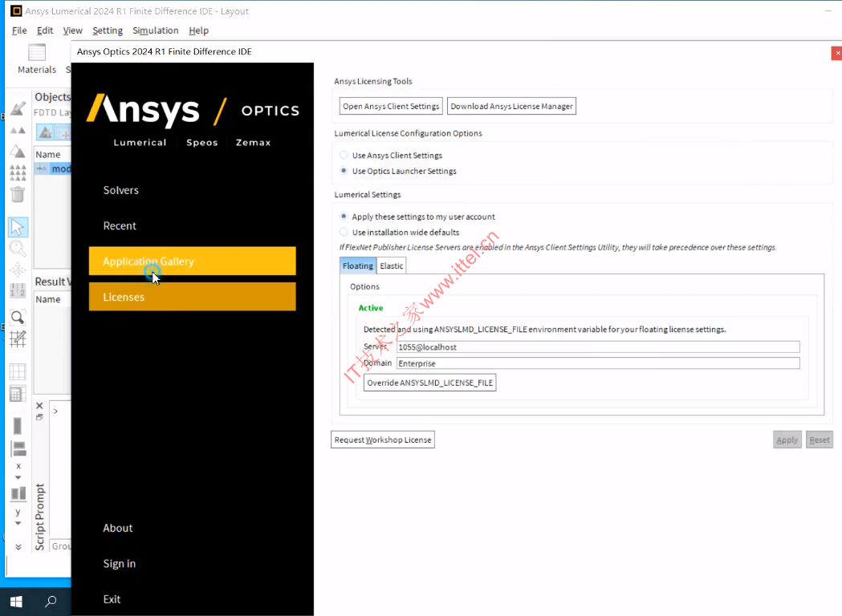The image size is (842, 616).
Task: Click the Domain field showing Enterprise
Action: (598, 363)
